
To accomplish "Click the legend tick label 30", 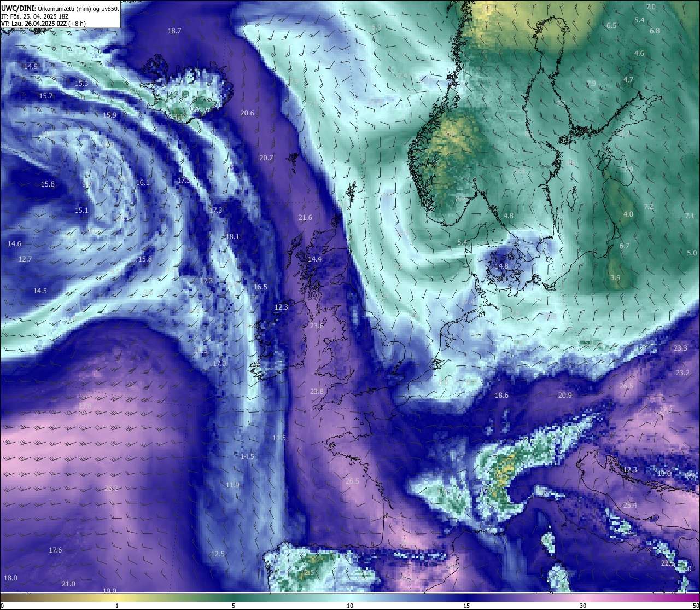I will tap(583, 606).
